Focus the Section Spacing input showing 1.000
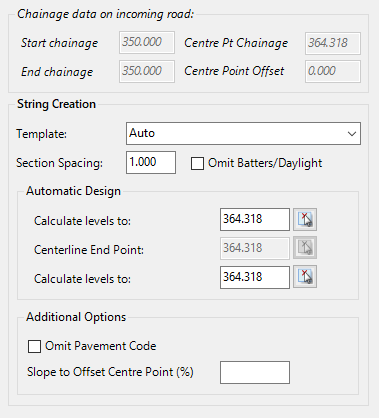The height and width of the screenshot is (418, 379). (x=151, y=162)
